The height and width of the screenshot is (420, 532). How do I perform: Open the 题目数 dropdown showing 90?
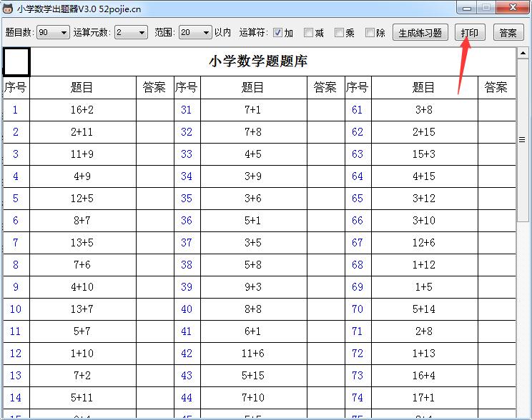pos(53,33)
